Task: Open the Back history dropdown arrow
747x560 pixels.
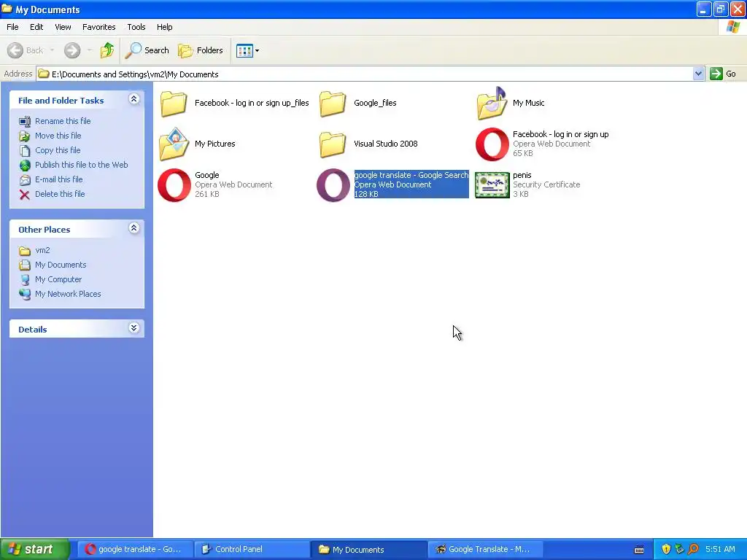Action: [x=52, y=50]
